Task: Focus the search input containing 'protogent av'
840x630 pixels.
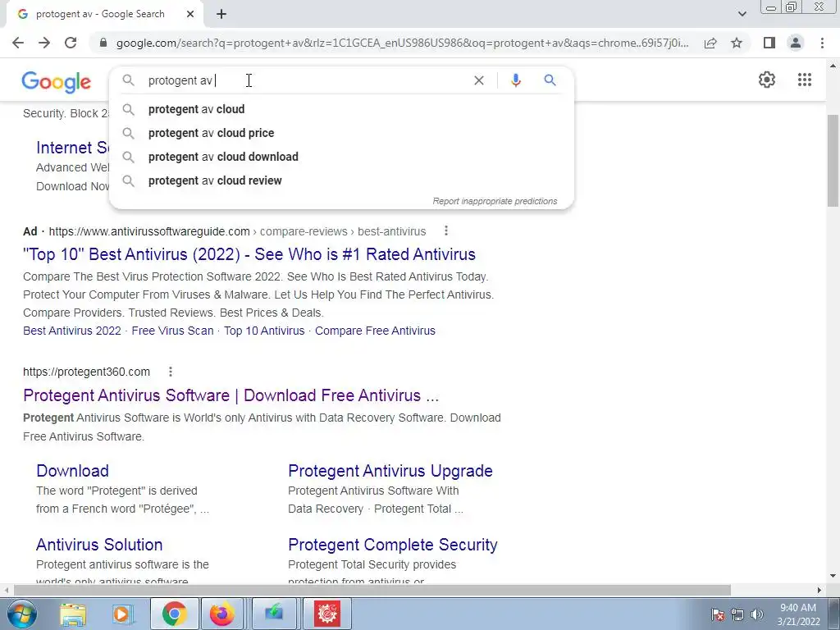Action: point(305,80)
